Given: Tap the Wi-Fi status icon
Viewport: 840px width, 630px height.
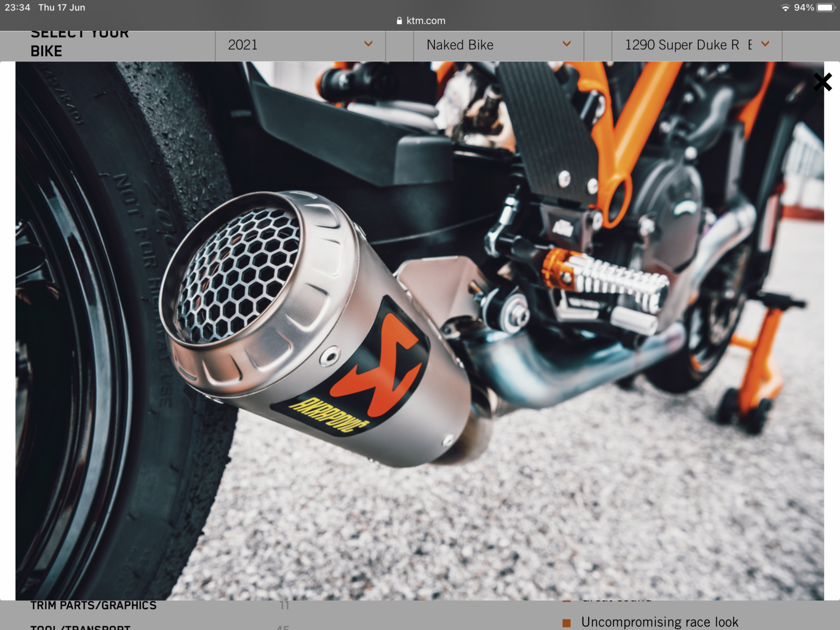Looking at the screenshot, I should tap(785, 8).
